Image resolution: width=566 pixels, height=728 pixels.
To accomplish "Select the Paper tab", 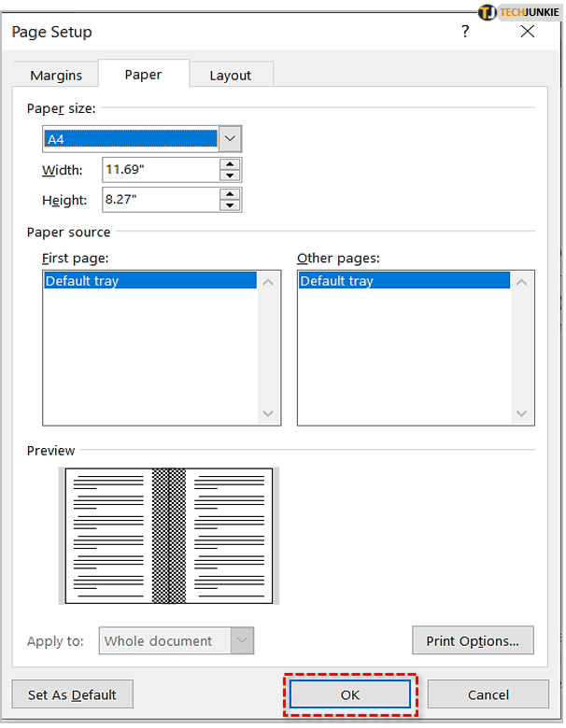I will coord(143,75).
